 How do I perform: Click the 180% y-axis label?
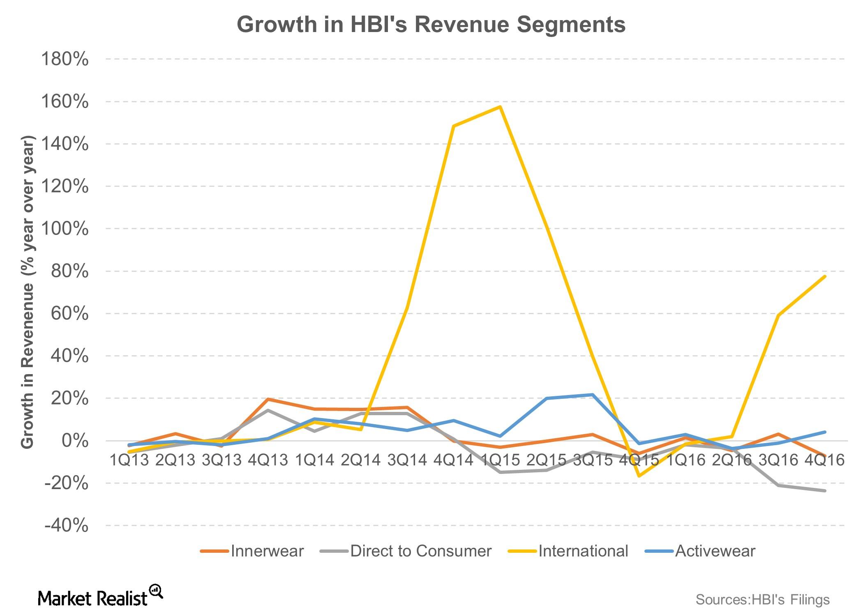[x=65, y=59]
